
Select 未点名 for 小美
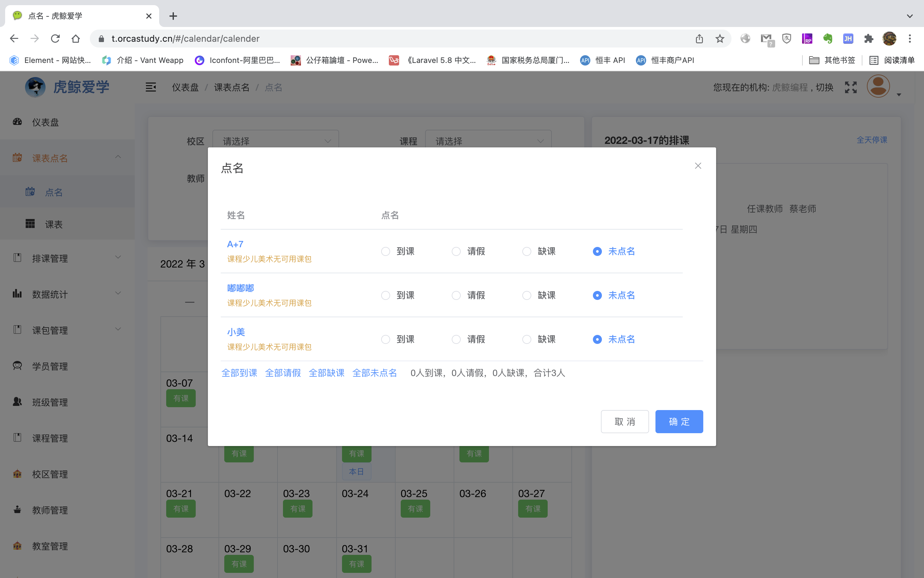pyautogui.click(x=614, y=339)
